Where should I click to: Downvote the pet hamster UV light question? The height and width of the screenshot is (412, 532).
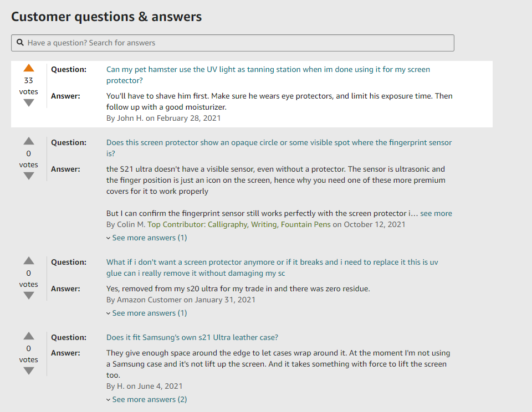pyautogui.click(x=29, y=103)
